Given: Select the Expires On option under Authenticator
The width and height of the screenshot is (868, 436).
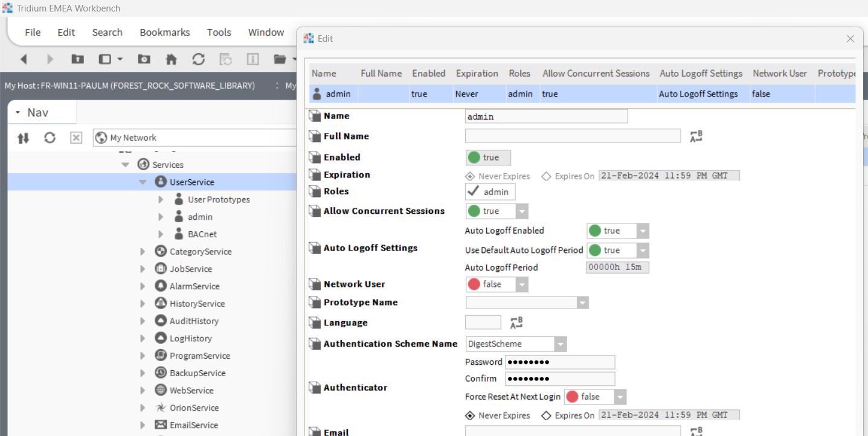Looking at the screenshot, I should 568,415.
